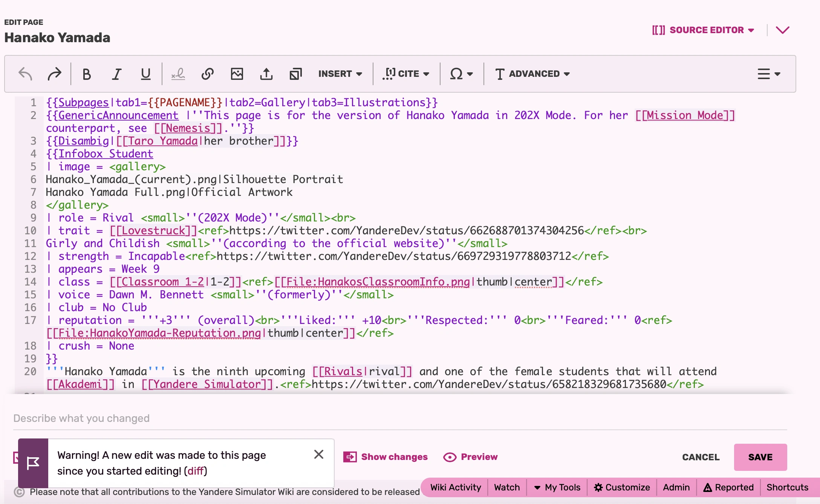
Task: Open the My Tools menu
Action: [557, 487]
